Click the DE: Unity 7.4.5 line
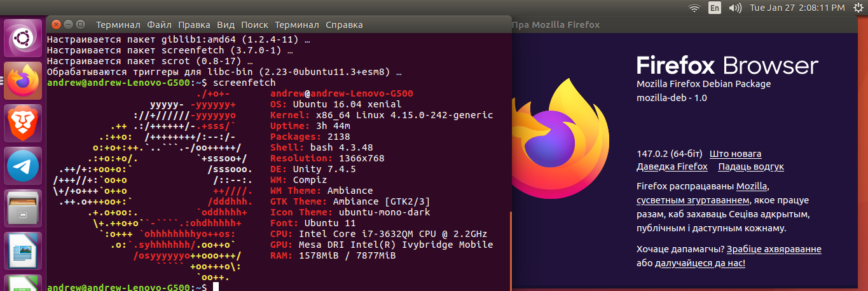This screenshot has width=868, height=291. click(313, 169)
